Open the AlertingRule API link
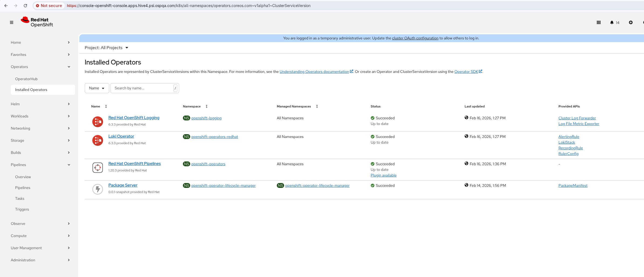The width and height of the screenshot is (644, 277). click(x=569, y=137)
